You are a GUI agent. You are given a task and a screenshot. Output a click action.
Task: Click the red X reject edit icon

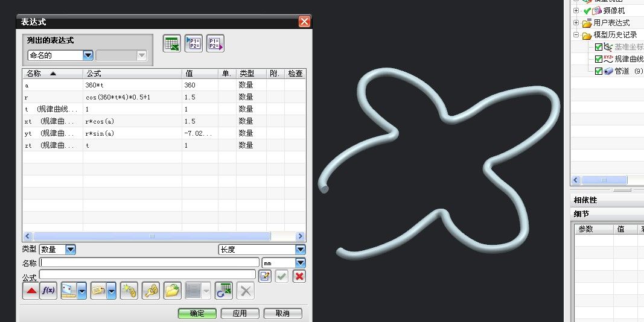pos(299,276)
